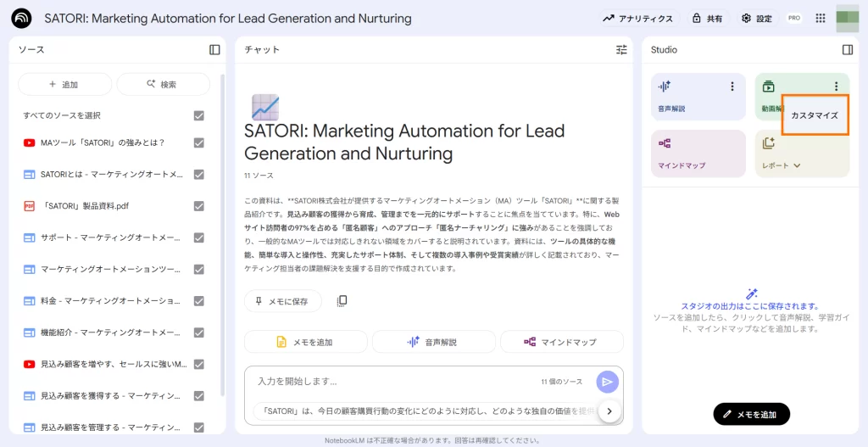868x447 pixels.
Task: Click the Share (共有) button
Action: pyautogui.click(x=709, y=19)
